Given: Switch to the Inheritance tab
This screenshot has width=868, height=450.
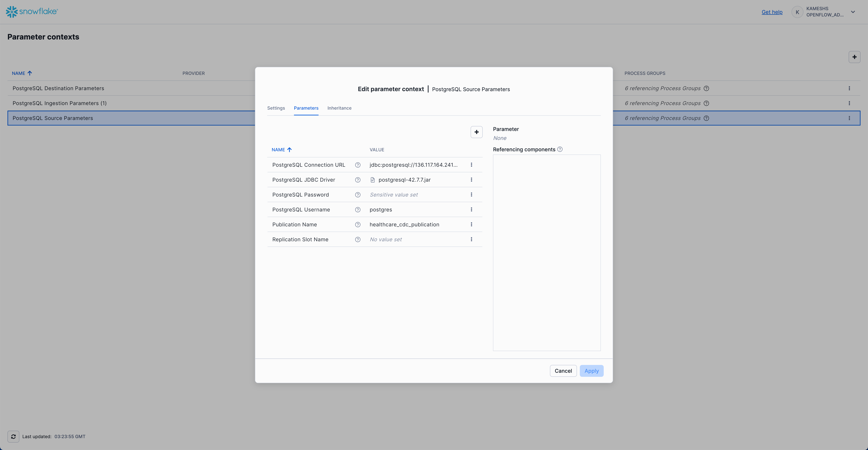Looking at the screenshot, I should pyautogui.click(x=339, y=108).
